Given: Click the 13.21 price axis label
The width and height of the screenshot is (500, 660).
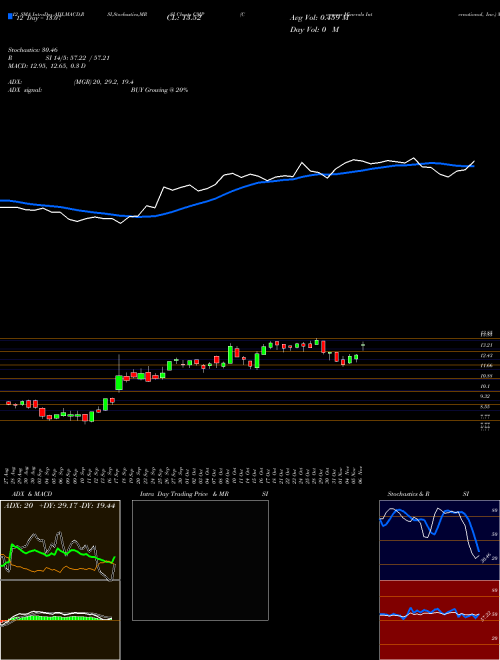Looking at the screenshot, I should click(x=487, y=345).
